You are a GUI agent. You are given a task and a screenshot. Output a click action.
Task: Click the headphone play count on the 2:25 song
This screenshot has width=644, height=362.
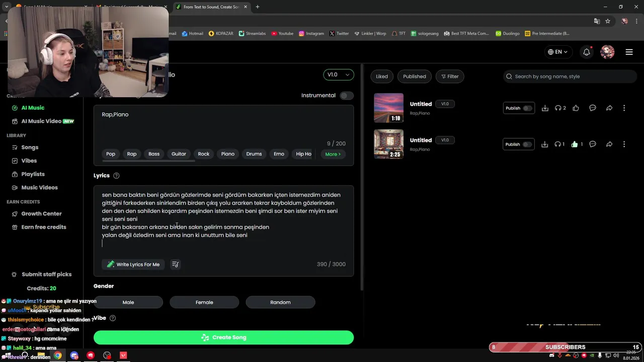(x=559, y=144)
